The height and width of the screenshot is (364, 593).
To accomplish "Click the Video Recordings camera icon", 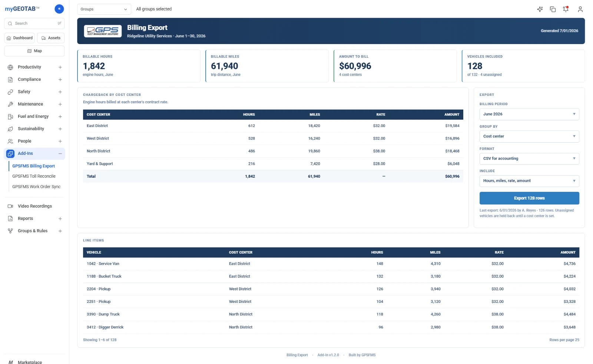I will pyautogui.click(x=10, y=206).
